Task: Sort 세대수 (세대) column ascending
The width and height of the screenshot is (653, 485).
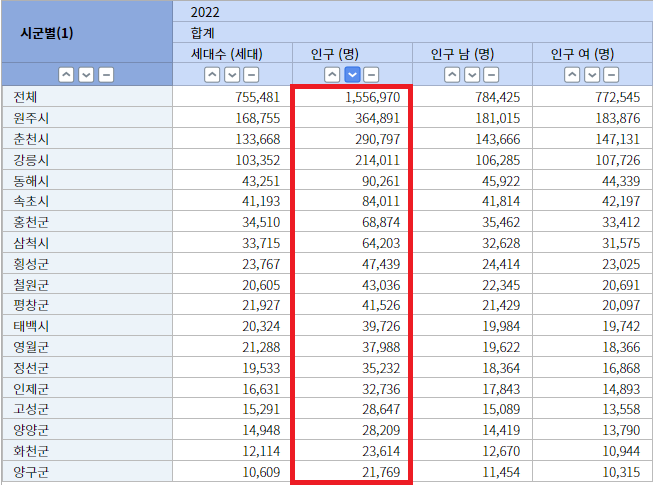Action: [x=212, y=75]
